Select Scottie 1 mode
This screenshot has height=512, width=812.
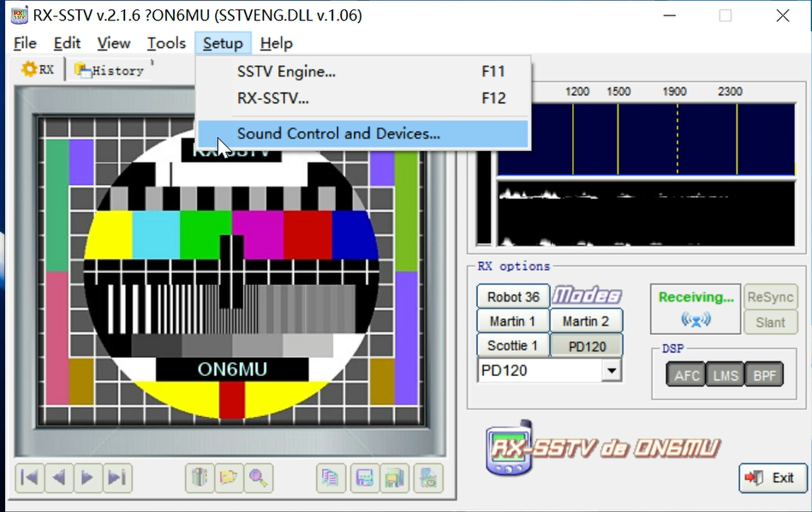512,345
